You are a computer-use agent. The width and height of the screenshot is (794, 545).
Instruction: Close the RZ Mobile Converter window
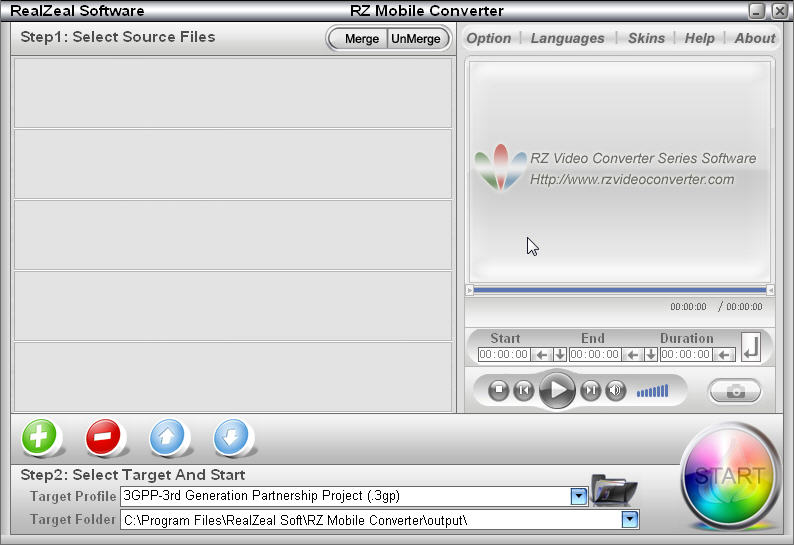click(779, 11)
